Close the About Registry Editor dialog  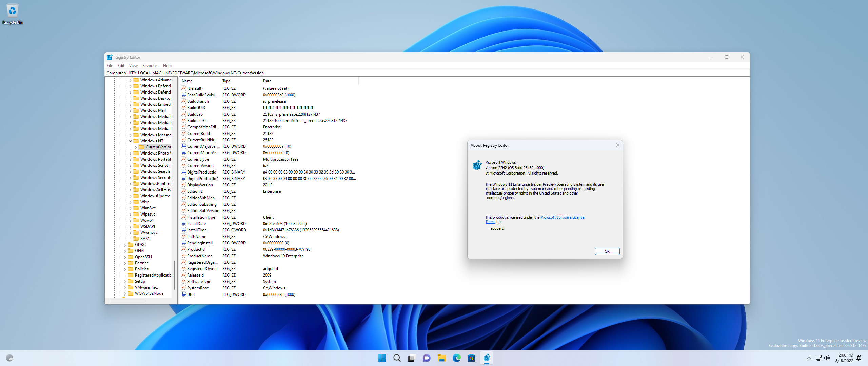[x=617, y=145]
